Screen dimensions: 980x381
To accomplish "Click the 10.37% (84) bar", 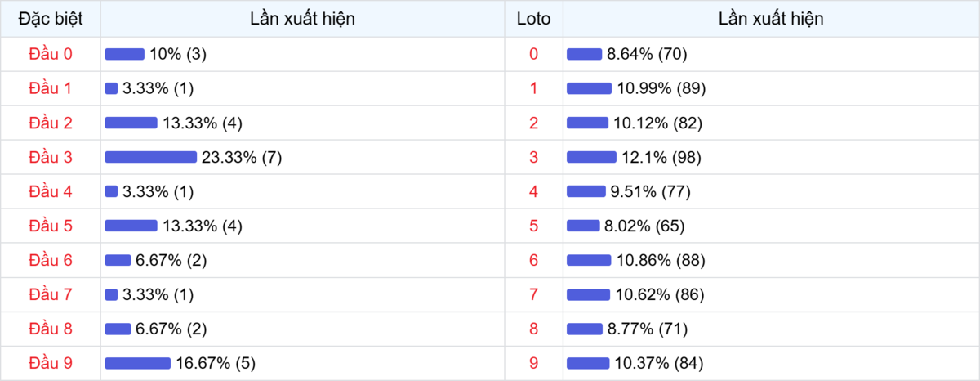I will pos(588,363).
